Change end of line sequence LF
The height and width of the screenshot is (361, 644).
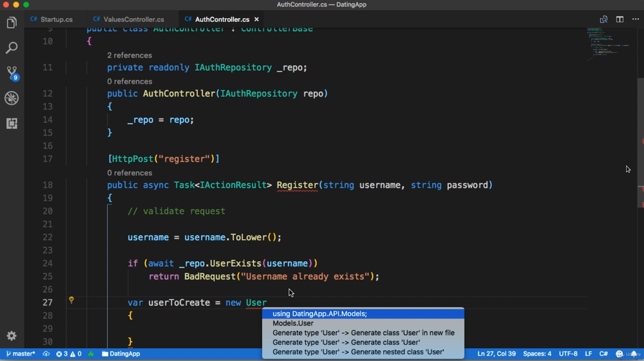pyautogui.click(x=588, y=354)
